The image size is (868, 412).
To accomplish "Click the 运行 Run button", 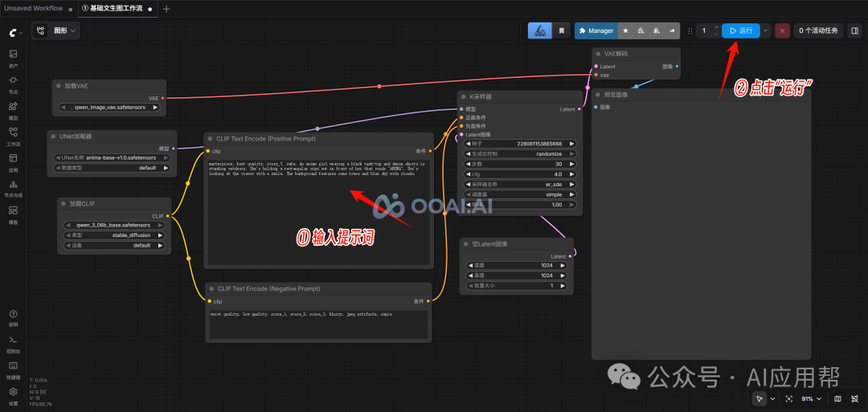I will pyautogui.click(x=741, y=31).
